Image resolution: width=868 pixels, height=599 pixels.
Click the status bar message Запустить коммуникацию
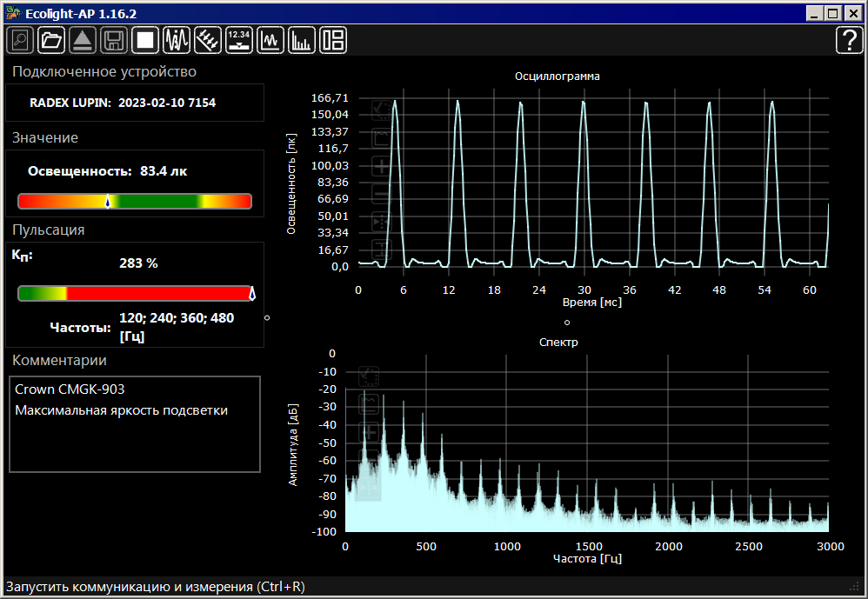click(x=156, y=587)
